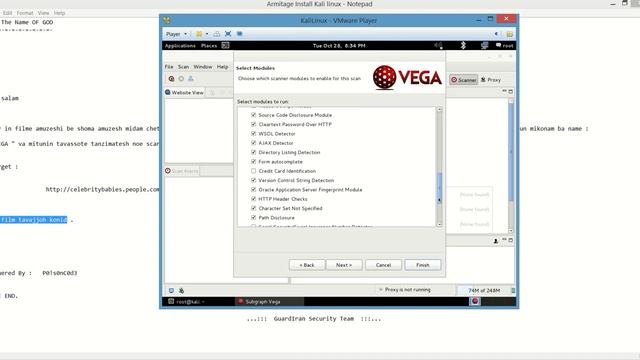
Task: Open the Kali Places menu
Action: [x=209, y=46]
